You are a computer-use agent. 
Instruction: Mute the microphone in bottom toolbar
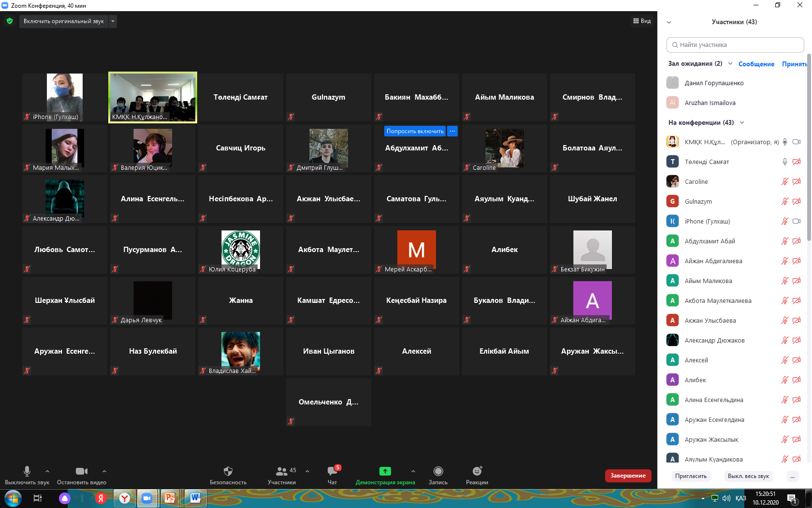click(x=27, y=472)
